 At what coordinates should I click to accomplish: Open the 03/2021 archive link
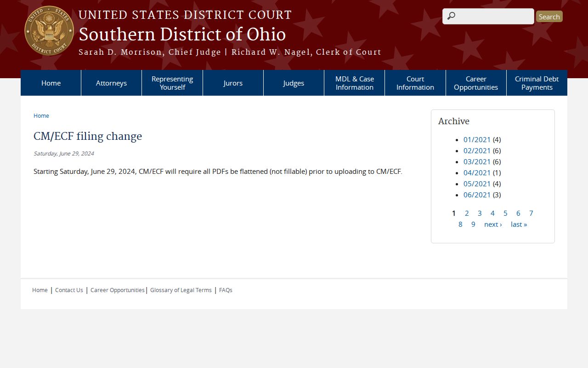[x=477, y=161]
